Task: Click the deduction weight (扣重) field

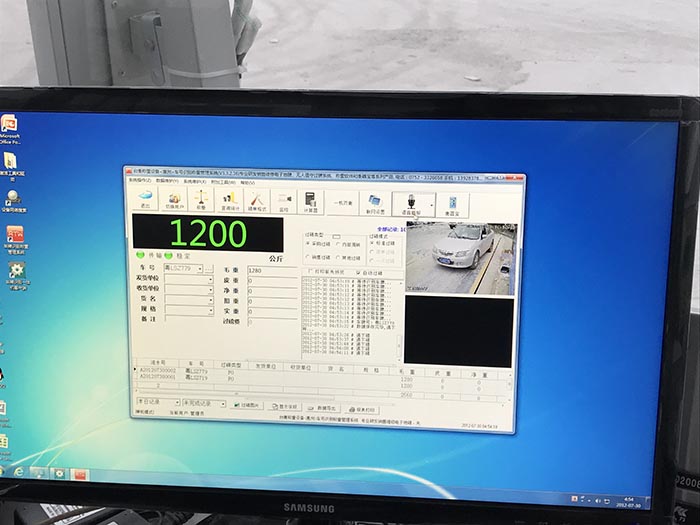Action: [x=272, y=301]
